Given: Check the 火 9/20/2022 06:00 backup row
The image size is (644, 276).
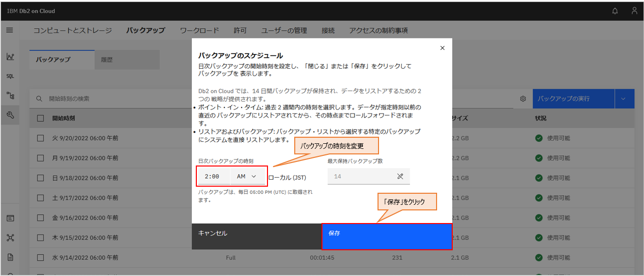Looking at the screenshot, I should coord(40,138).
